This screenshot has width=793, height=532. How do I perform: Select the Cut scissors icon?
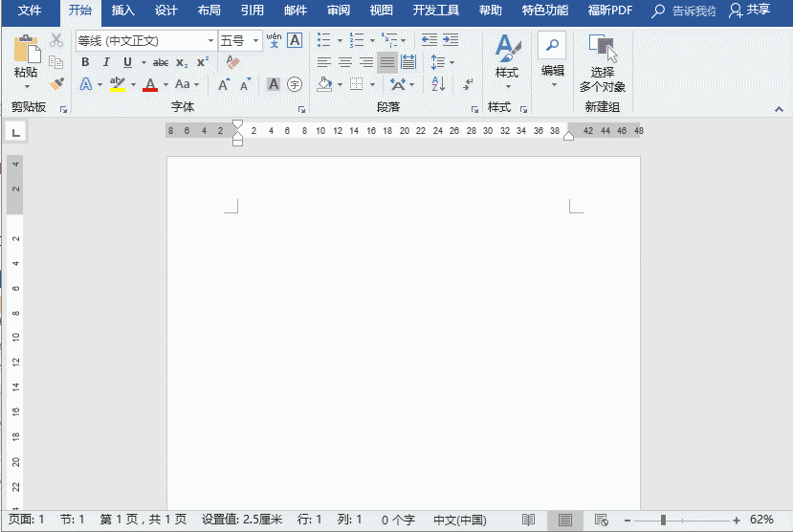(x=56, y=40)
